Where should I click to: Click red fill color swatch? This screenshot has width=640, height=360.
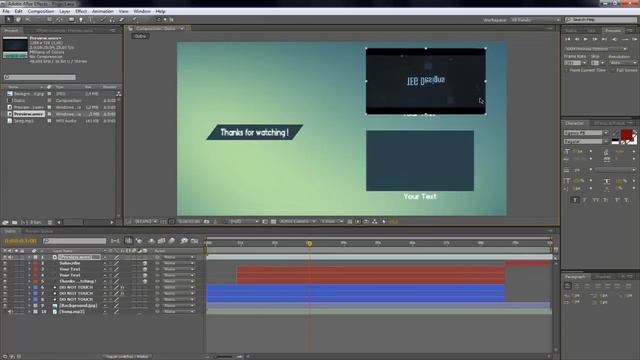point(626,135)
